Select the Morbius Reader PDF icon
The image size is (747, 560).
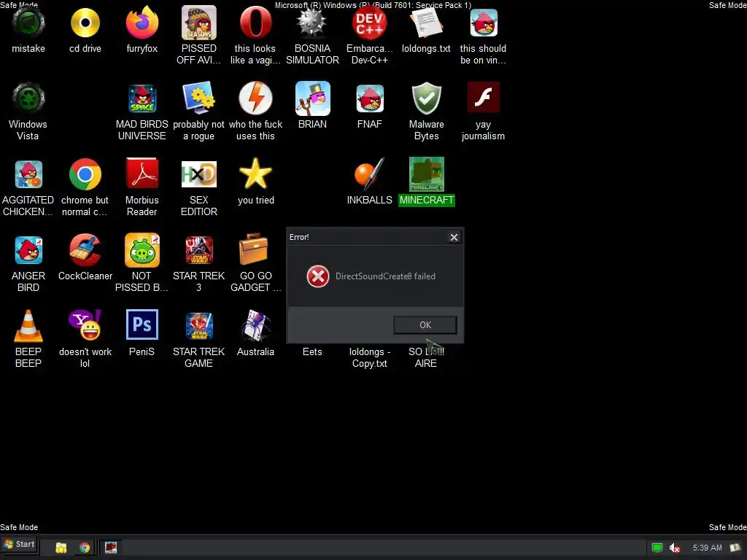(x=142, y=174)
